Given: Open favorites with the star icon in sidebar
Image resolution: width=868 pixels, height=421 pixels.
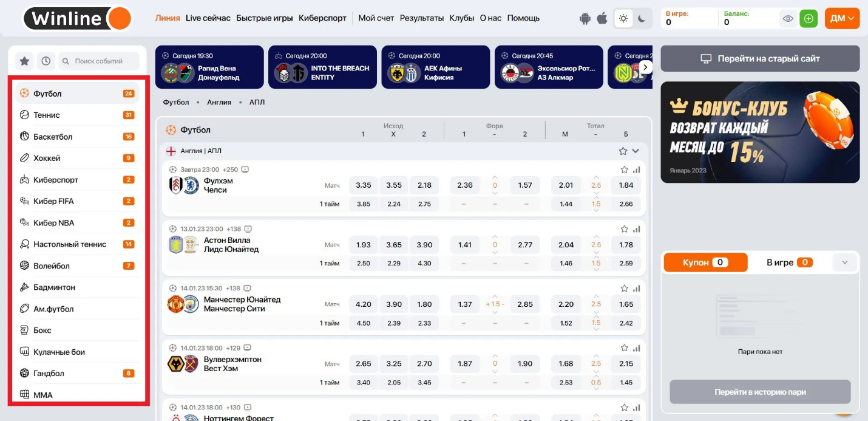Looking at the screenshot, I should click(x=24, y=61).
